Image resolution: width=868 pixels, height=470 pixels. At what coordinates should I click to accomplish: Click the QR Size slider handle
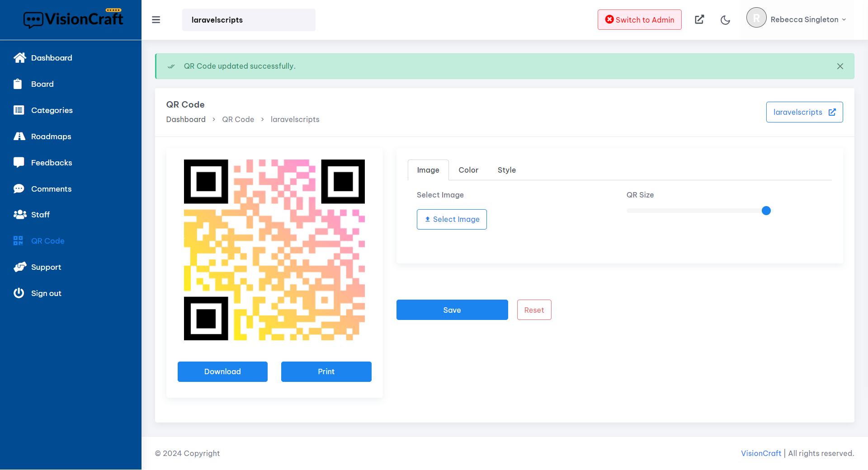(x=766, y=211)
